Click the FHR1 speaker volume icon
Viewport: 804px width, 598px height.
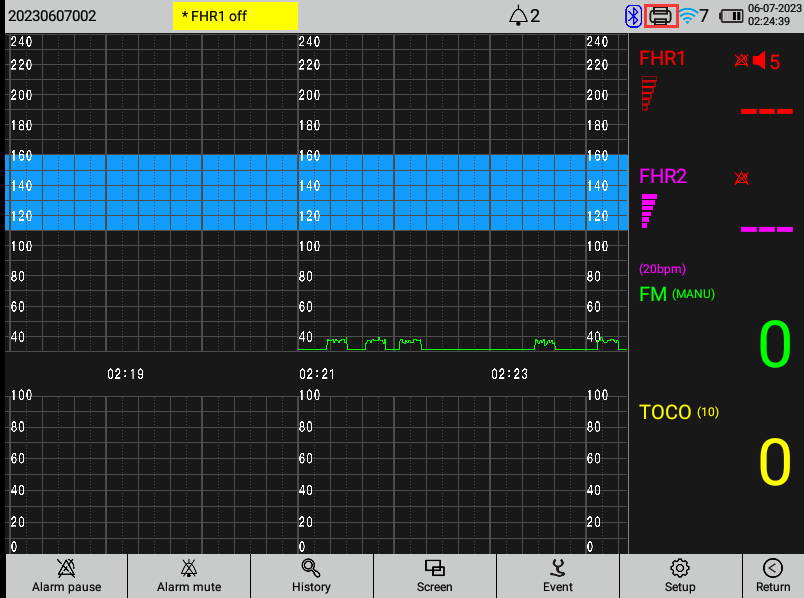pos(759,61)
